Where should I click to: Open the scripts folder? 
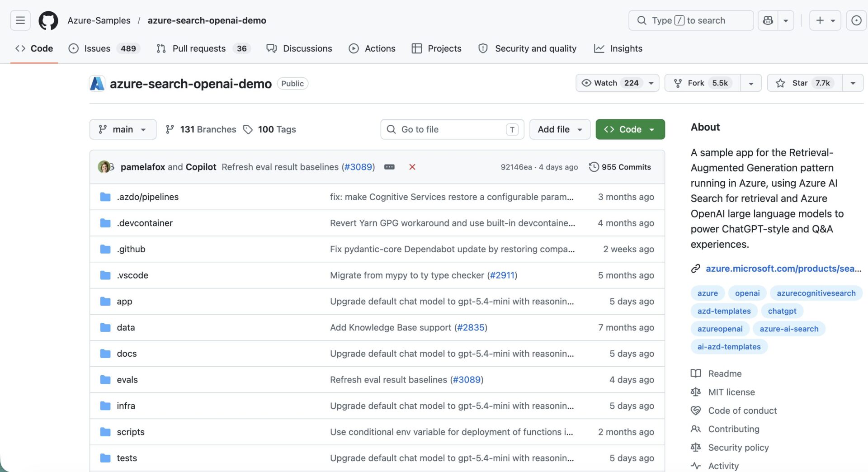pos(131,432)
